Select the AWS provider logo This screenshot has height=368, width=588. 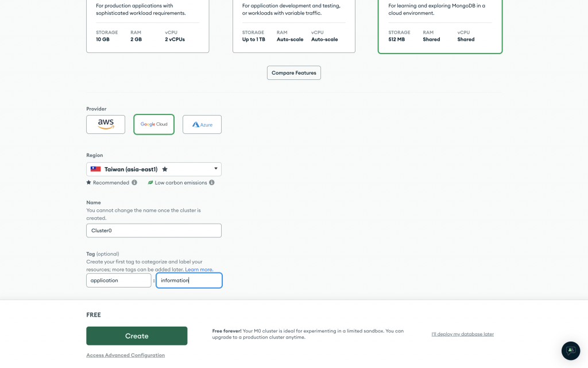click(106, 124)
